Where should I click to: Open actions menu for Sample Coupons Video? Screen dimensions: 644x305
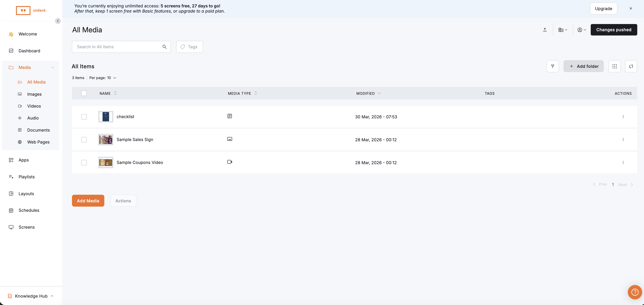coord(623,162)
